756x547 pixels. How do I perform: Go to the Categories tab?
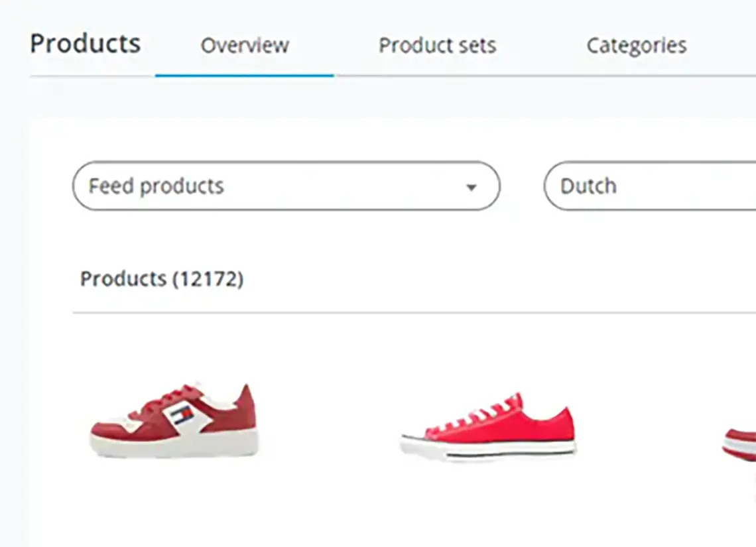coord(636,46)
